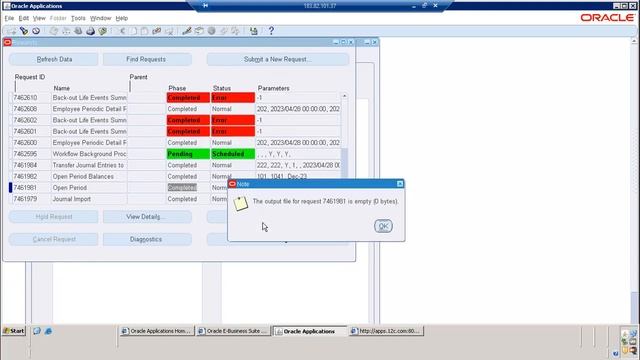Click the Save toolbar icon
Image resolution: width=640 pixels, height=360 pixels.
click(x=53, y=31)
